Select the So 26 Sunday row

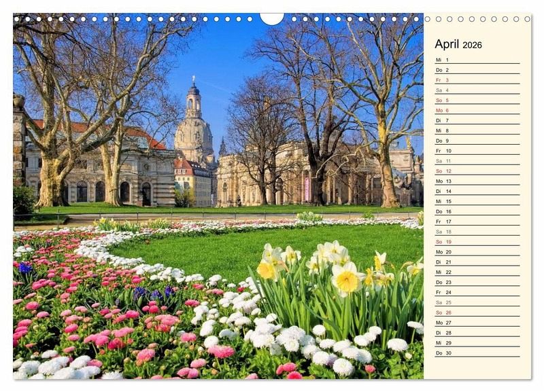tap(477, 313)
